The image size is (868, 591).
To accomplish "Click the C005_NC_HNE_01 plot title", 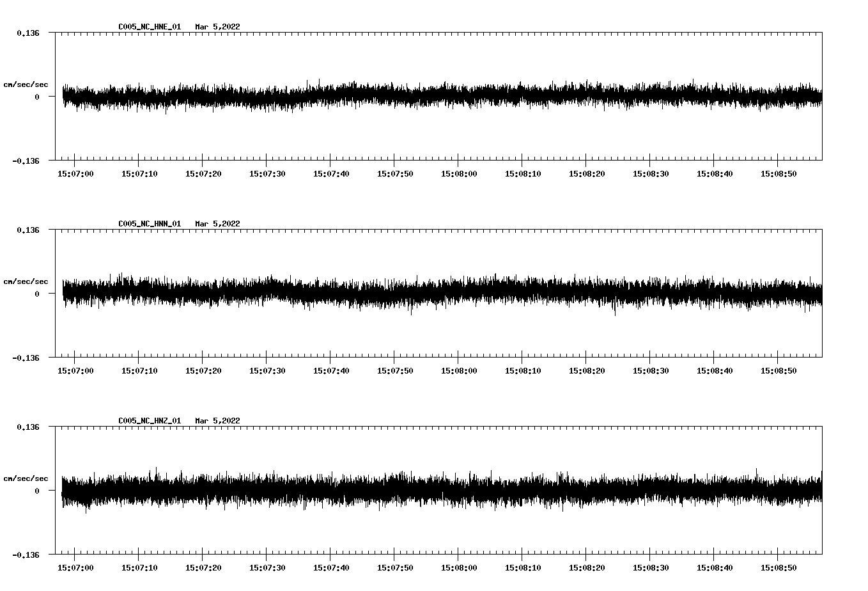I will pyautogui.click(x=150, y=27).
